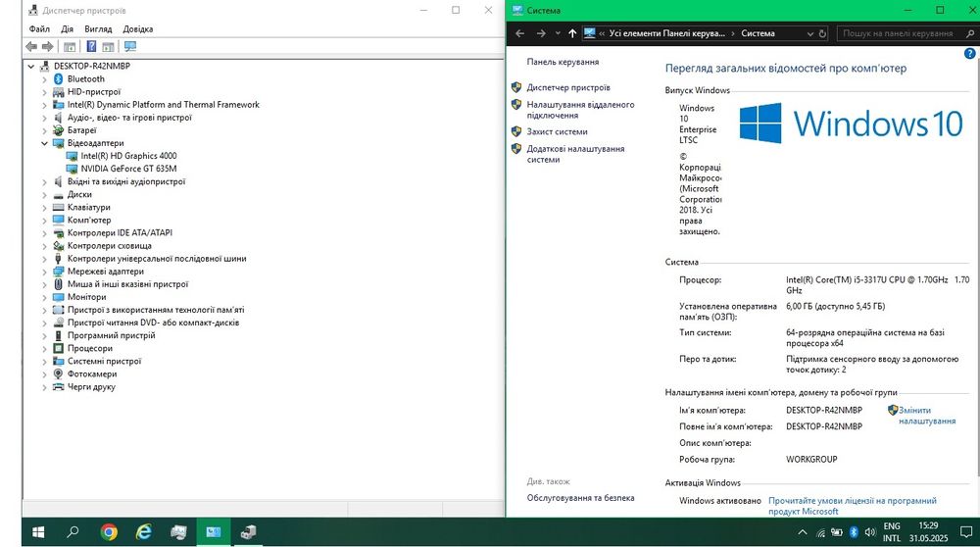Select the Bluetooth device category icon
980x547 pixels.
point(58,78)
